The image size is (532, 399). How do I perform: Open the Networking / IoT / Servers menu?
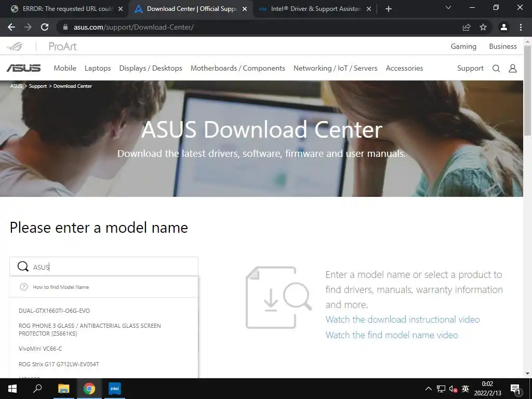point(335,68)
